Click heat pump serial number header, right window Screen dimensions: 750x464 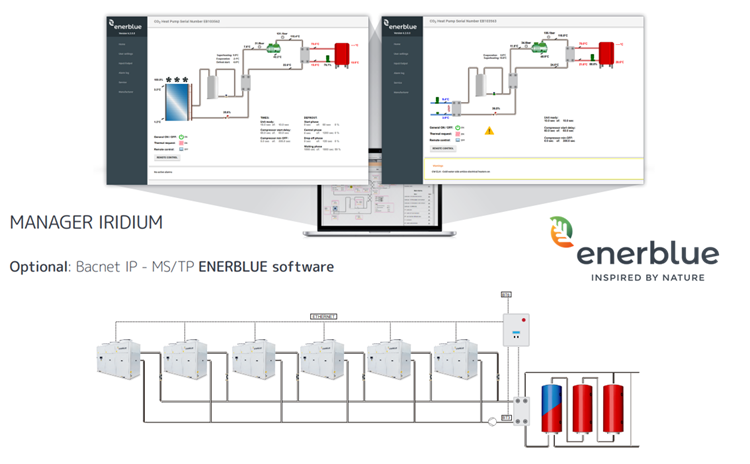point(463,21)
